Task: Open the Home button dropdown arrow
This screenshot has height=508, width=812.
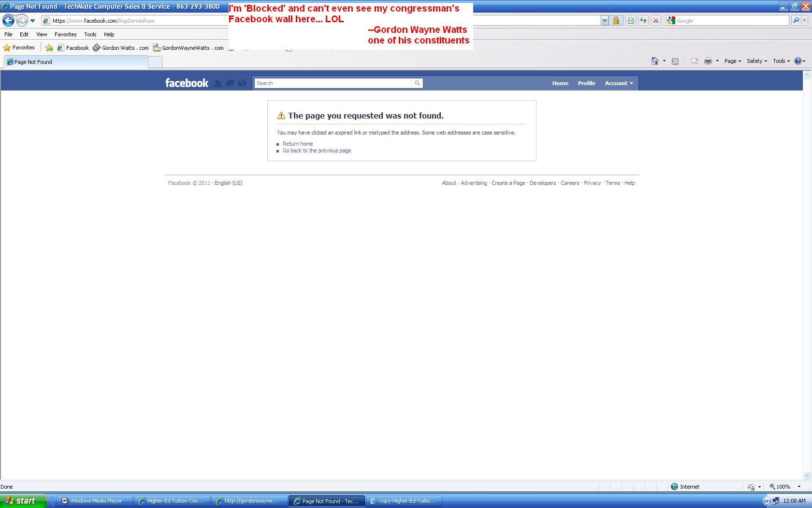Action: (664, 61)
